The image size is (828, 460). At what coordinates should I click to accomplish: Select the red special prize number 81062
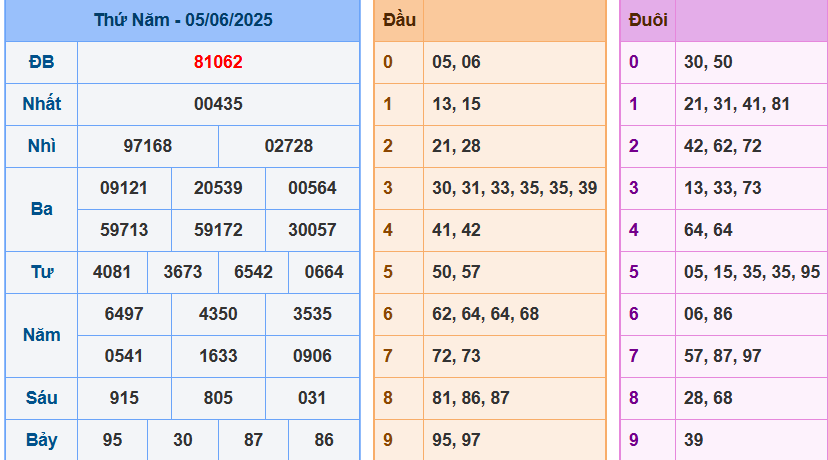218,62
